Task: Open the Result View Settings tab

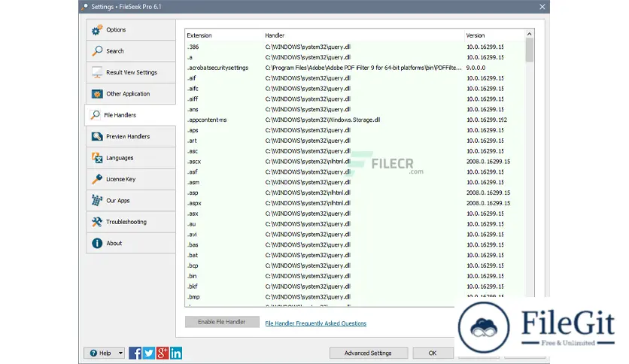Action: pos(131,72)
